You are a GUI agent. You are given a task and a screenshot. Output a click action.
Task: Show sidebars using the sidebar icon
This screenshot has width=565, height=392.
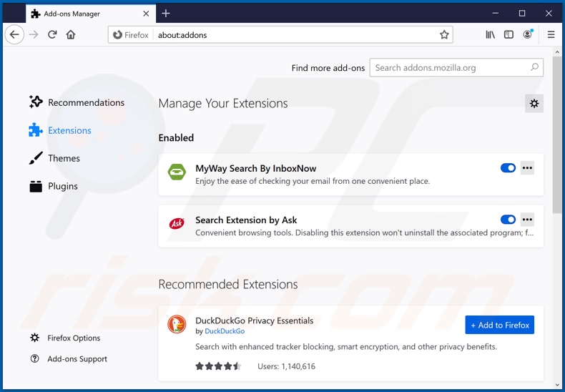tap(508, 34)
